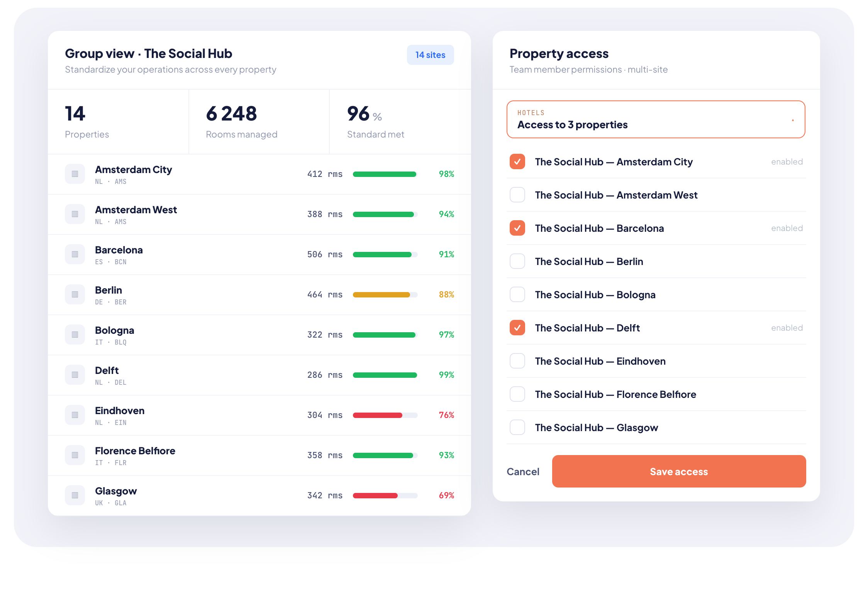Click the '412 rms' value
The width and height of the screenshot is (868, 598).
[325, 174]
